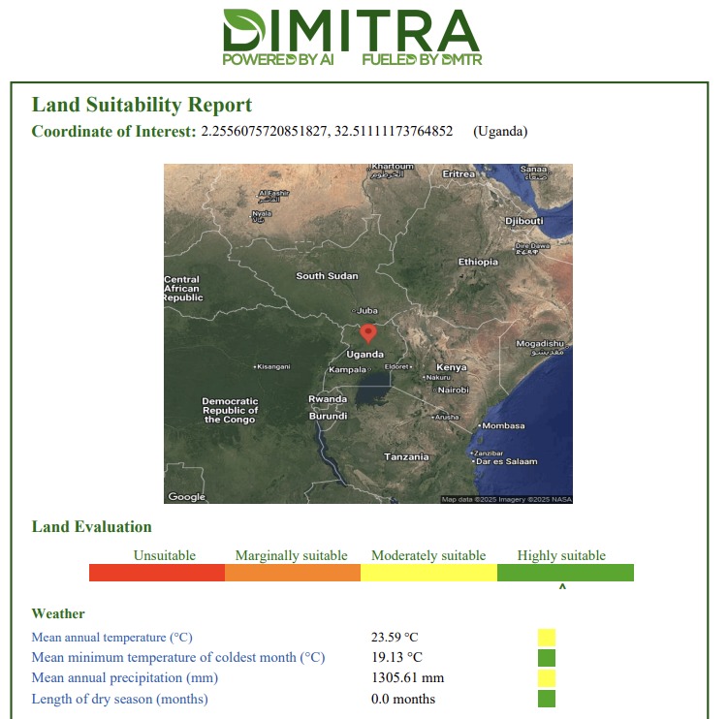Click the 'Burundi' label on the map

pos(328,417)
